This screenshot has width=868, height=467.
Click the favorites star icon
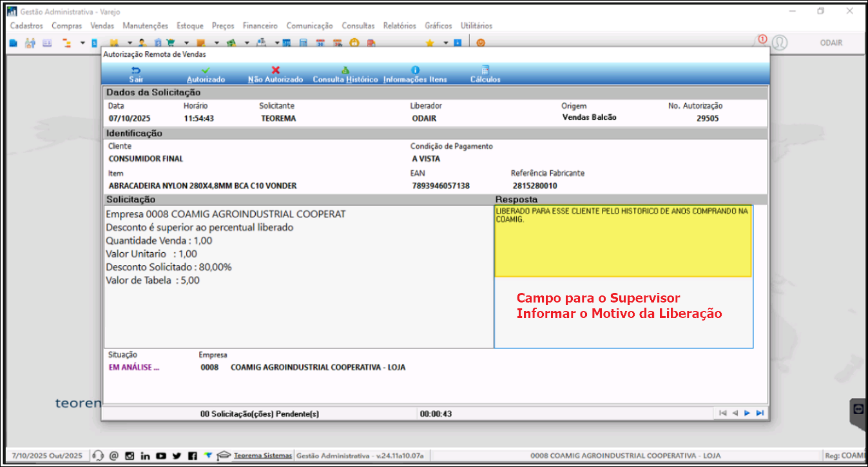point(430,43)
